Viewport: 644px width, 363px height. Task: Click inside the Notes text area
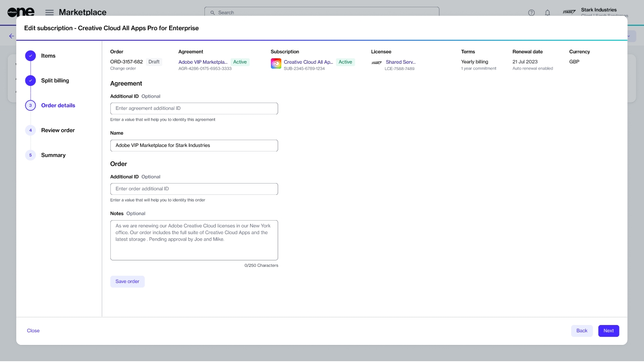(x=194, y=240)
